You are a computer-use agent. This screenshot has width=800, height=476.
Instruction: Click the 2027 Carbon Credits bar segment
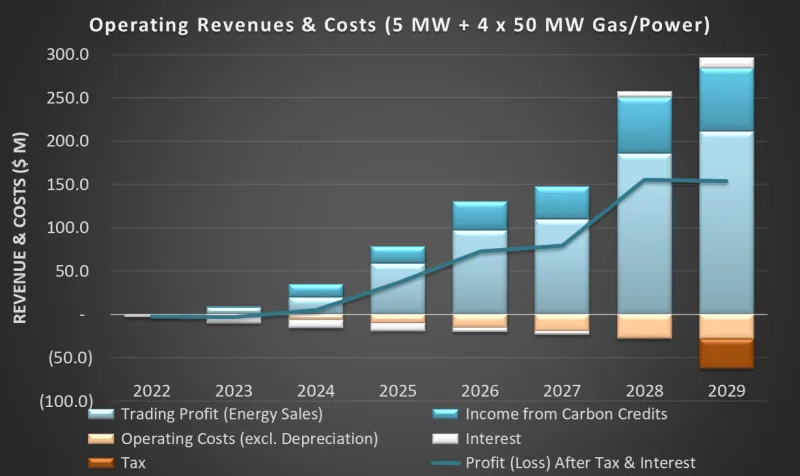pos(562,203)
